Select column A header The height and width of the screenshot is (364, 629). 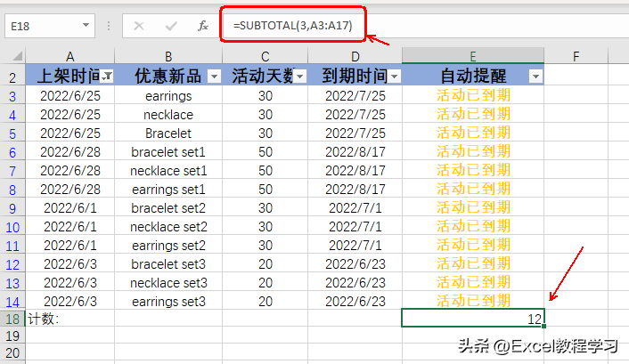tap(70, 56)
